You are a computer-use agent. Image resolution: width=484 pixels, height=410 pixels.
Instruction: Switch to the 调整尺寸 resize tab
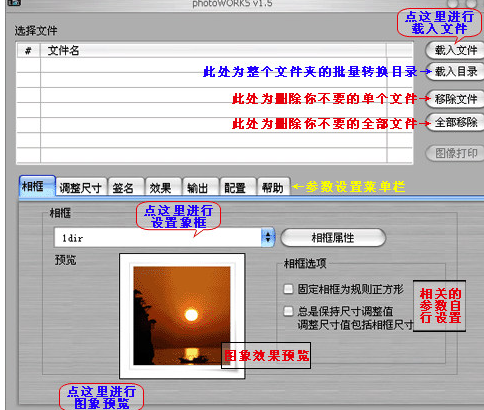81,188
